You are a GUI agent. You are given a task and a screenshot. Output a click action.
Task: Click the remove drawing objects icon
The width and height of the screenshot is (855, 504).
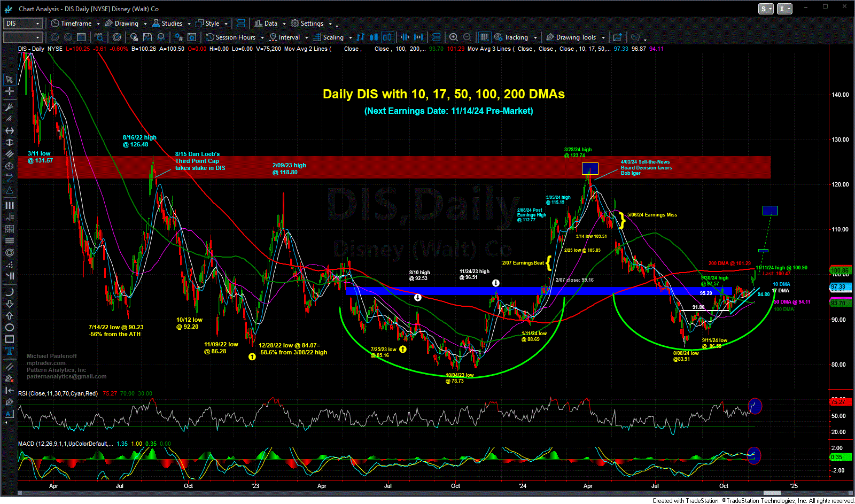[x=9, y=378]
